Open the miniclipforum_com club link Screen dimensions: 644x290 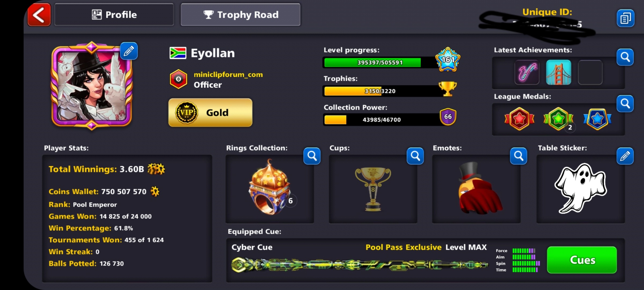coord(228,74)
